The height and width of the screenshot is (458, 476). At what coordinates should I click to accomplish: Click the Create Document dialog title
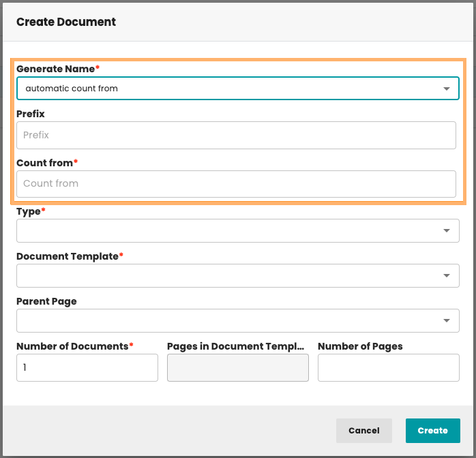66,22
